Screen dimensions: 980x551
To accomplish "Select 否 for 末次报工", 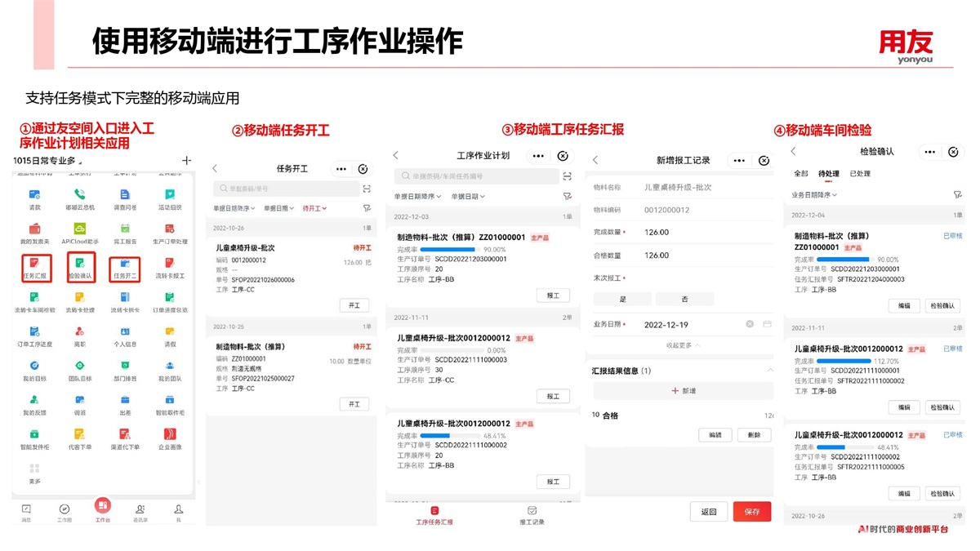I will (x=683, y=299).
